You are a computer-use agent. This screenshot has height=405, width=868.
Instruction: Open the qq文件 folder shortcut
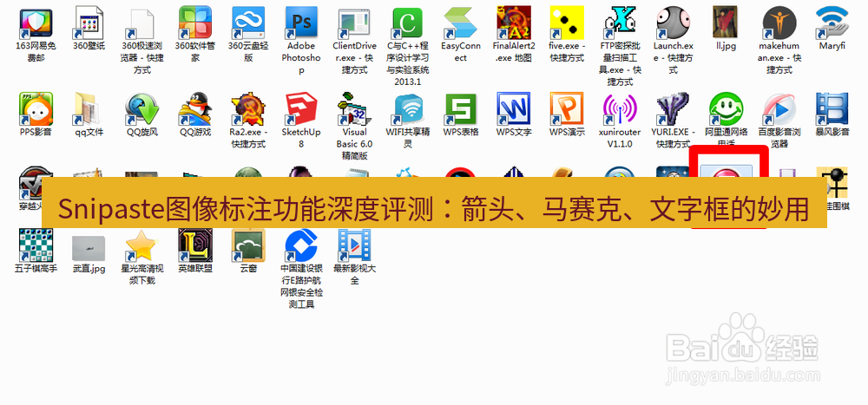point(89,109)
